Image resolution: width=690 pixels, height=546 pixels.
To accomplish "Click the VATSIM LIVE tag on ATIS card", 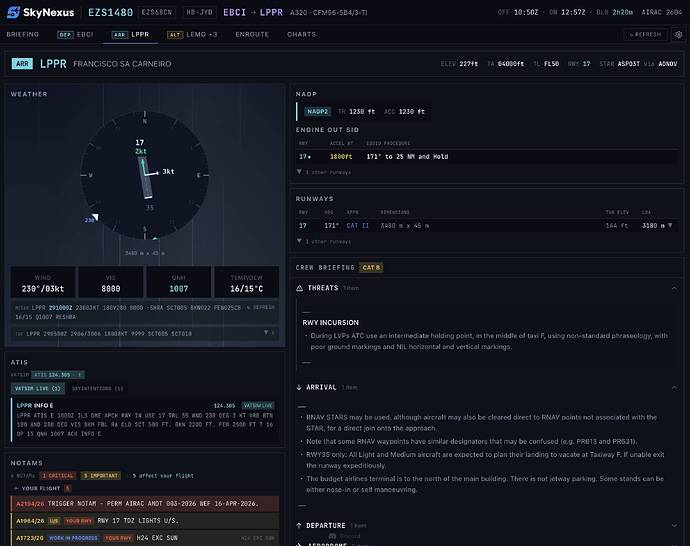I will [258, 406].
